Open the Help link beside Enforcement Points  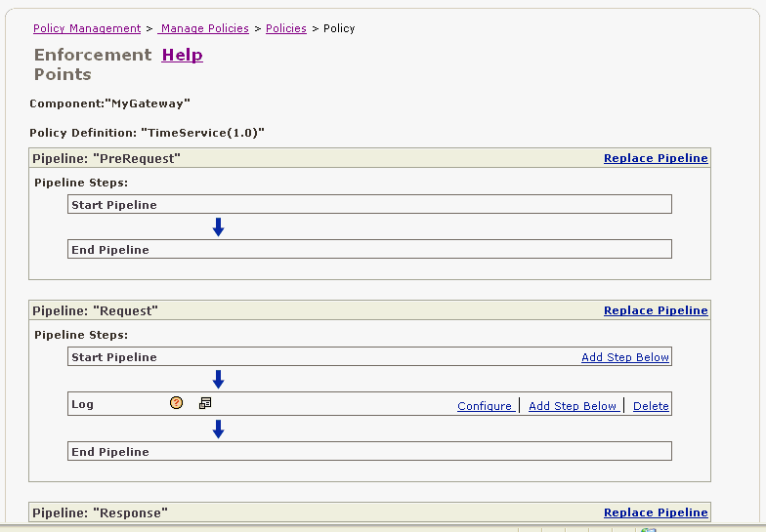[x=182, y=55]
